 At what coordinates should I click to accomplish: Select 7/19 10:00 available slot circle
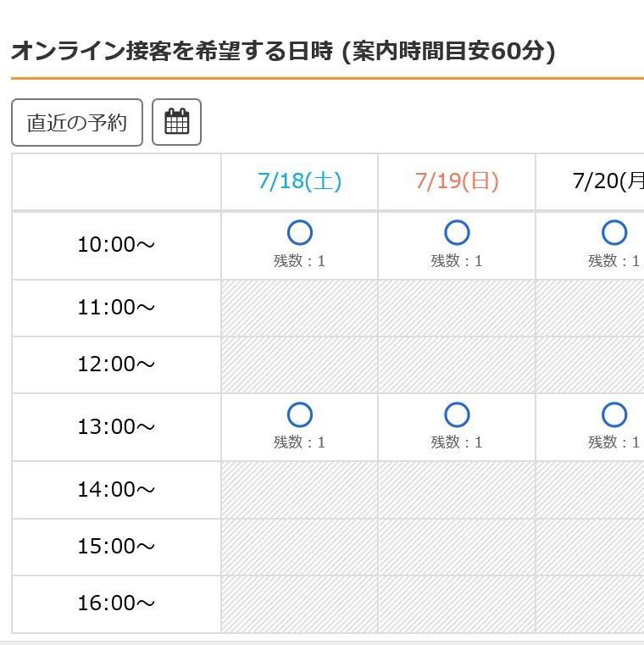coord(457,233)
